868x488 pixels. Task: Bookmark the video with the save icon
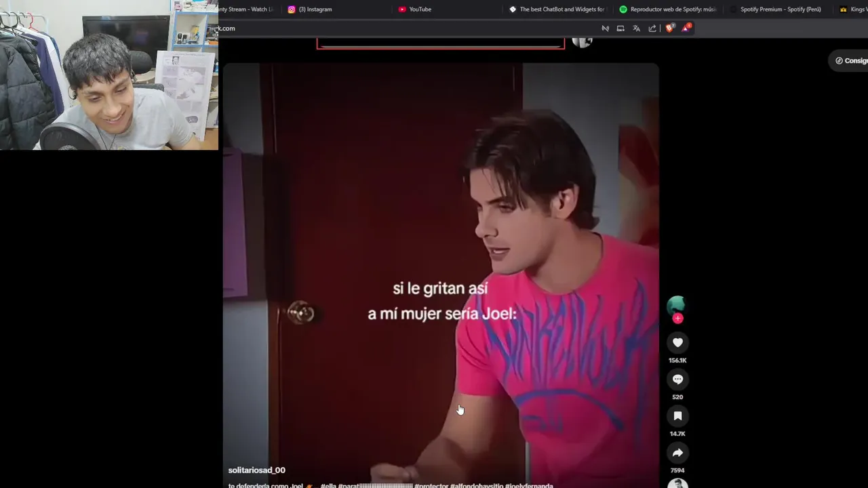coord(677,415)
